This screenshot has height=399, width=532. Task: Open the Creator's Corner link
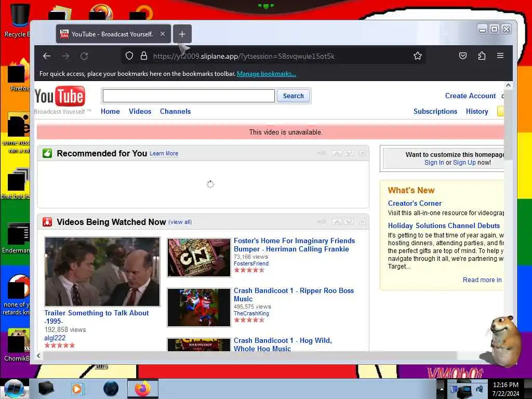tap(415, 203)
